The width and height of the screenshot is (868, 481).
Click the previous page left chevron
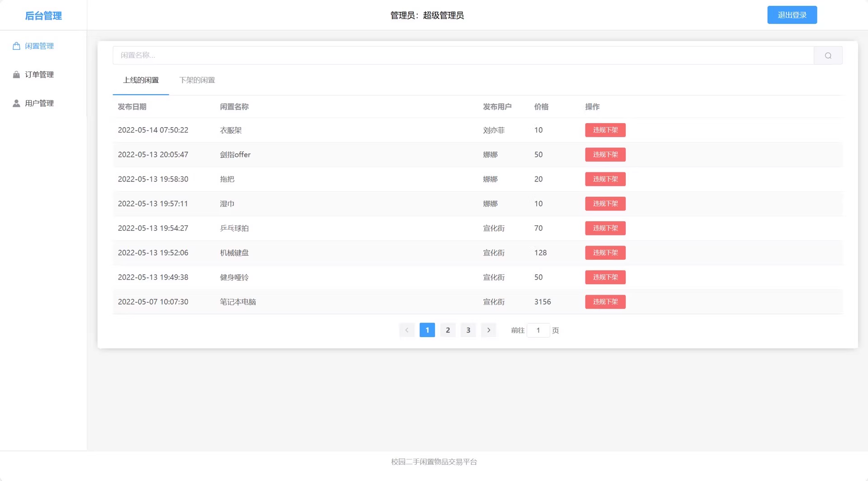pyautogui.click(x=407, y=330)
